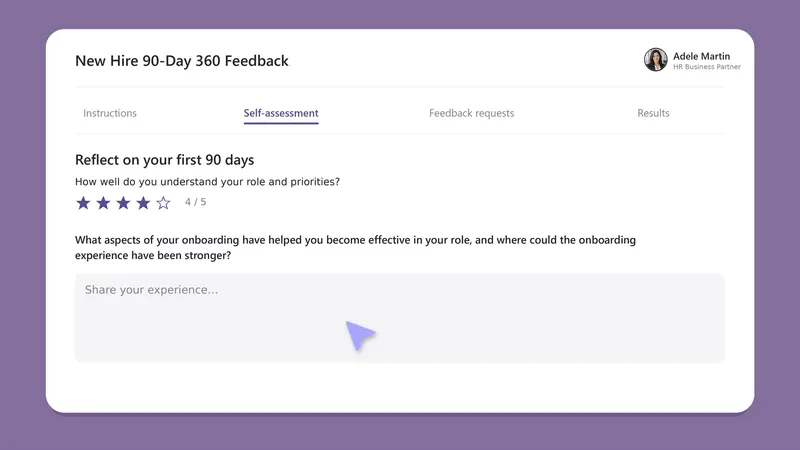Screen dimensions: 800x450
Task: Rate five stars using the empty star
Action: click(x=163, y=203)
